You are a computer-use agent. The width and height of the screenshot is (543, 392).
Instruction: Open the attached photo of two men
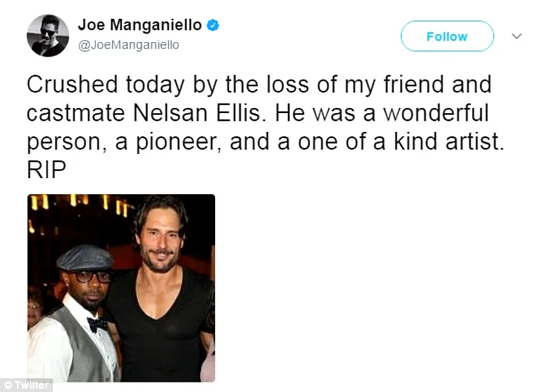pos(121,287)
